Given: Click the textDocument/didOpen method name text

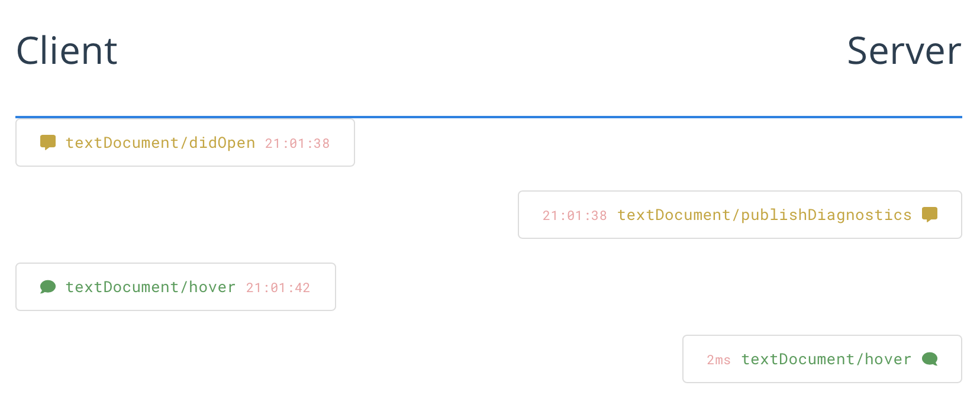Looking at the screenshot, I should pyautogui.click(x=161, y=143).
